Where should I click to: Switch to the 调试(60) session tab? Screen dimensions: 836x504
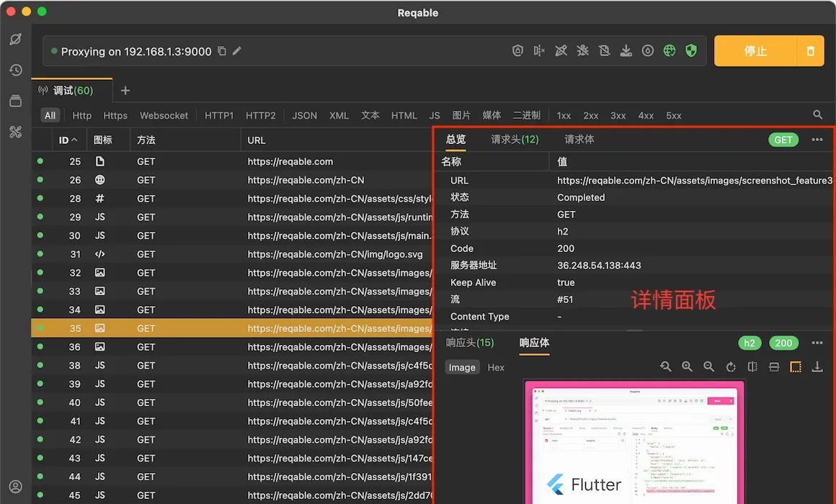[72, 91]
